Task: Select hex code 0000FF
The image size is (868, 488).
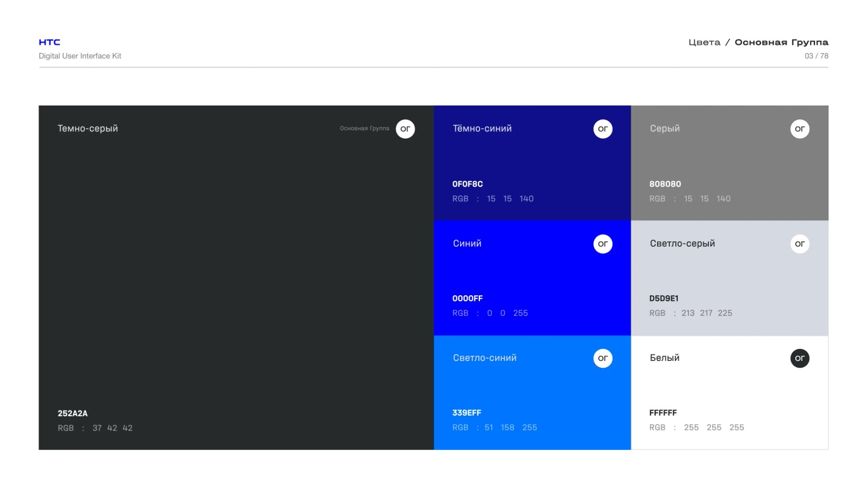Action: (467, 299)
